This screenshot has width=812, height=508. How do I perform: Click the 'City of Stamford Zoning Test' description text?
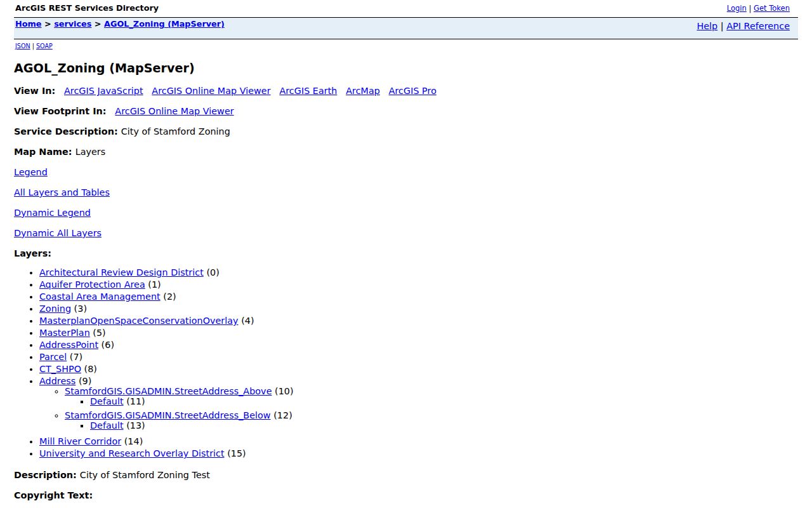[145, 475]
